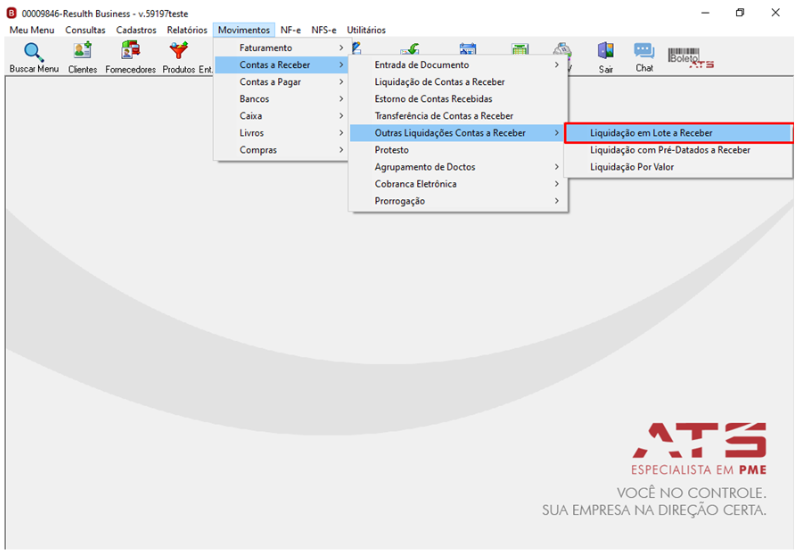Screen dimensions: 800x550
Task: Open the Buscar Menu search icon
Action: [x=33, y=52]
